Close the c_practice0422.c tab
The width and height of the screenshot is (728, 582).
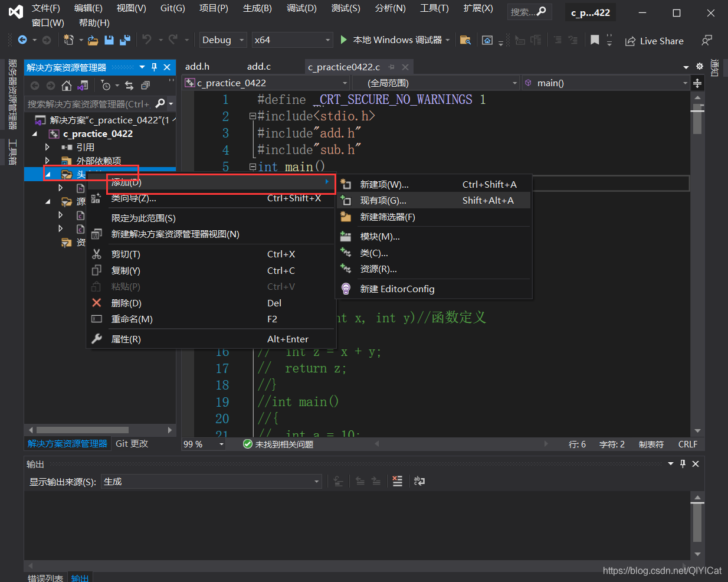click(405, 67)
